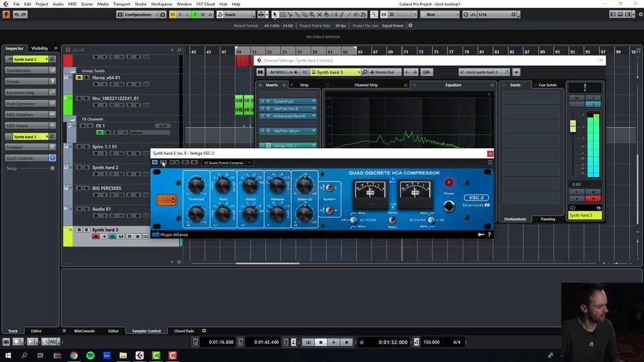Open the MIDI menu

[x=72, y=4]
